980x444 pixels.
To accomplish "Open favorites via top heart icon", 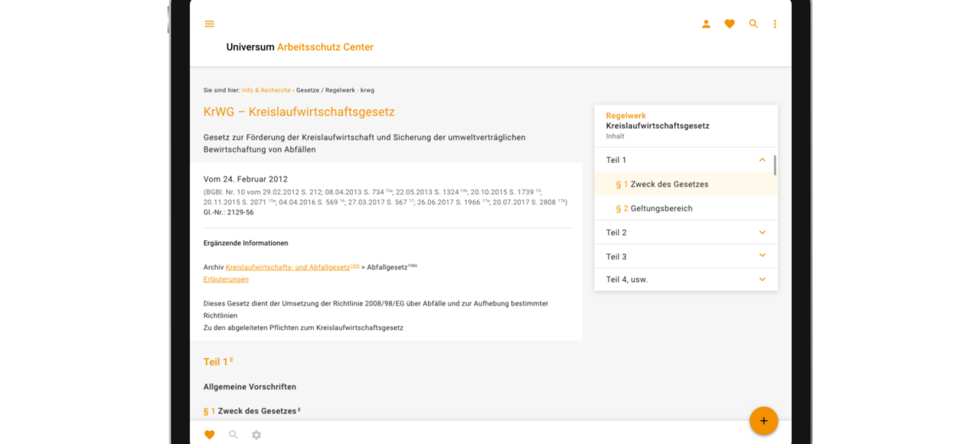I will pos(730,24).
